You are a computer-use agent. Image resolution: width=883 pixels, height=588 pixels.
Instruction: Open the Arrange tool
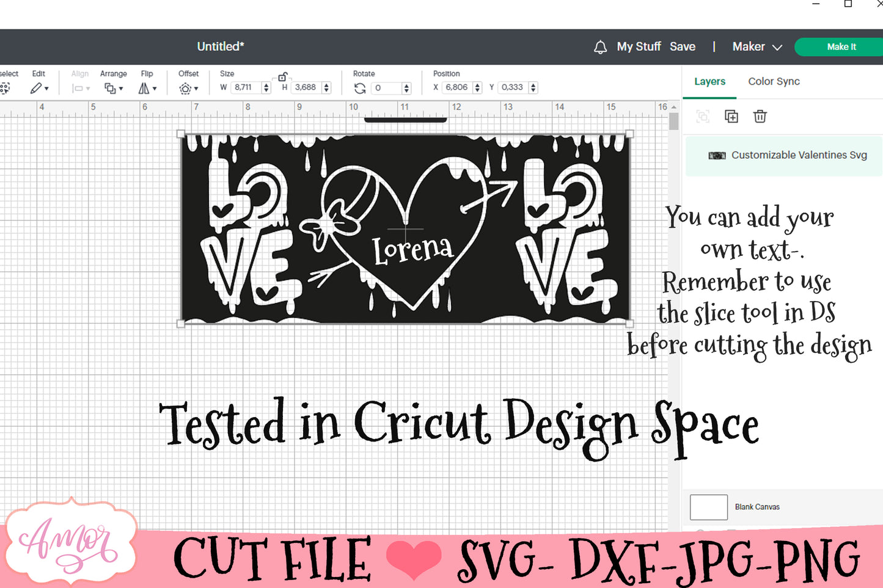tap(114, 89)
